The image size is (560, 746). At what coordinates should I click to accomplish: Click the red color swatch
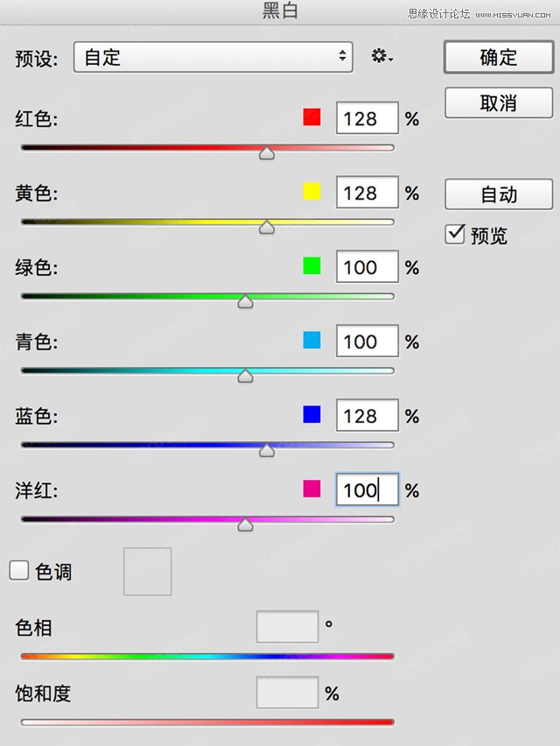311,117
